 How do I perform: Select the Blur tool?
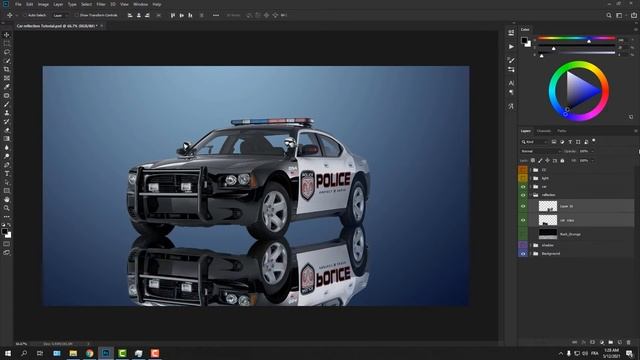pos(7,147)
